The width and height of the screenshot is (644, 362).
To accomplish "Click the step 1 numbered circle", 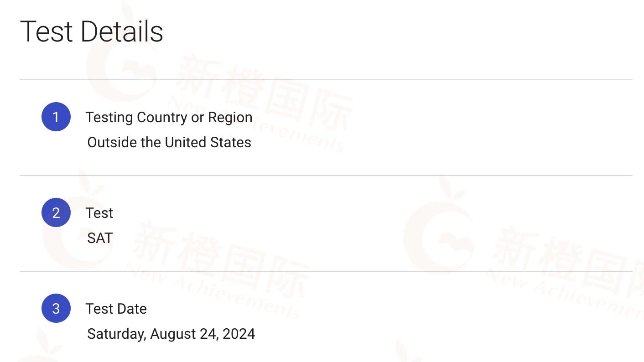I will (56, 117).
